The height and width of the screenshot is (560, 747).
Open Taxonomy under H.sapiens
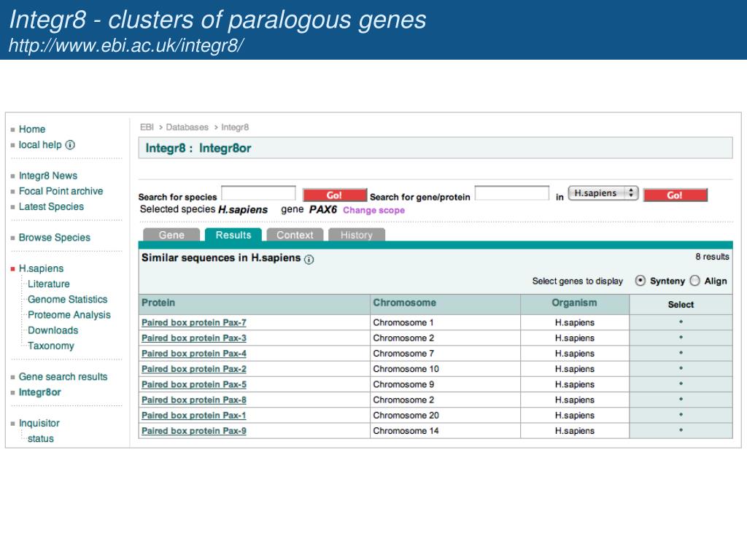(51, 346)
